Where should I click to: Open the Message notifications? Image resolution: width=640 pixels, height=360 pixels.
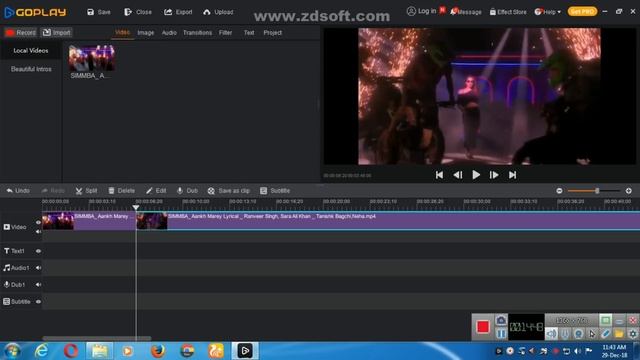tap(466, 12)
